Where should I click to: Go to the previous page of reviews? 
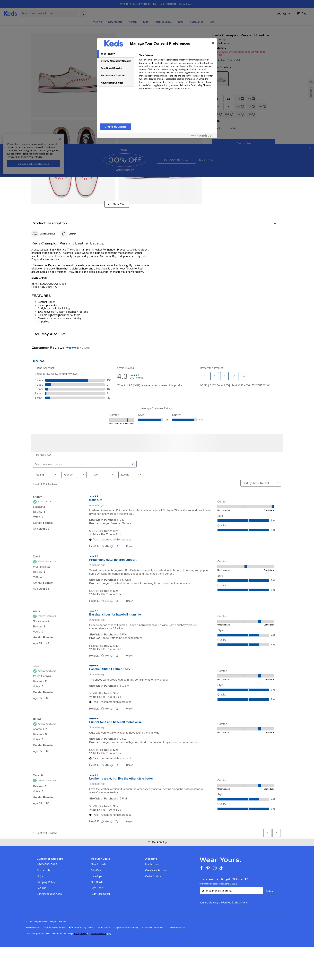267,833
